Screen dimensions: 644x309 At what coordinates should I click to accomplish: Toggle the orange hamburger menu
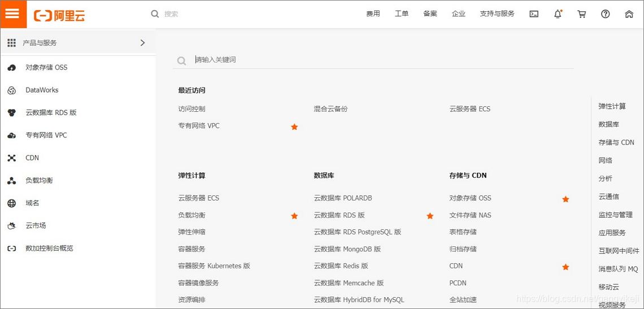tap(13, 14)
